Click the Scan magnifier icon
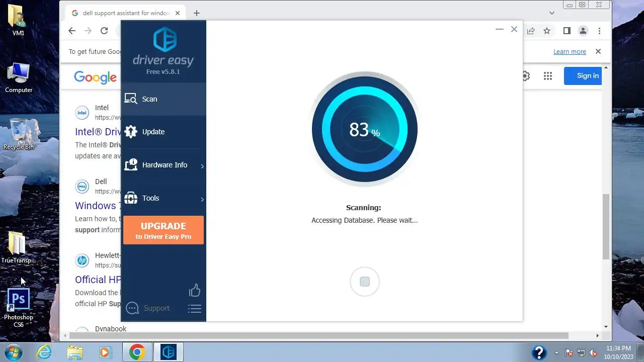 click(131, 99)
